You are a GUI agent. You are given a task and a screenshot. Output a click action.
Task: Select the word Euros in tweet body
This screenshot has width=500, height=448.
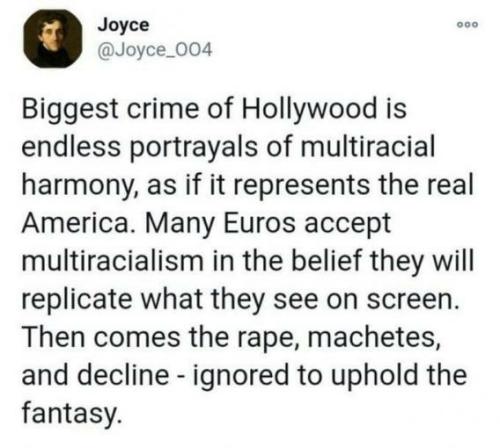pos(259,223)
